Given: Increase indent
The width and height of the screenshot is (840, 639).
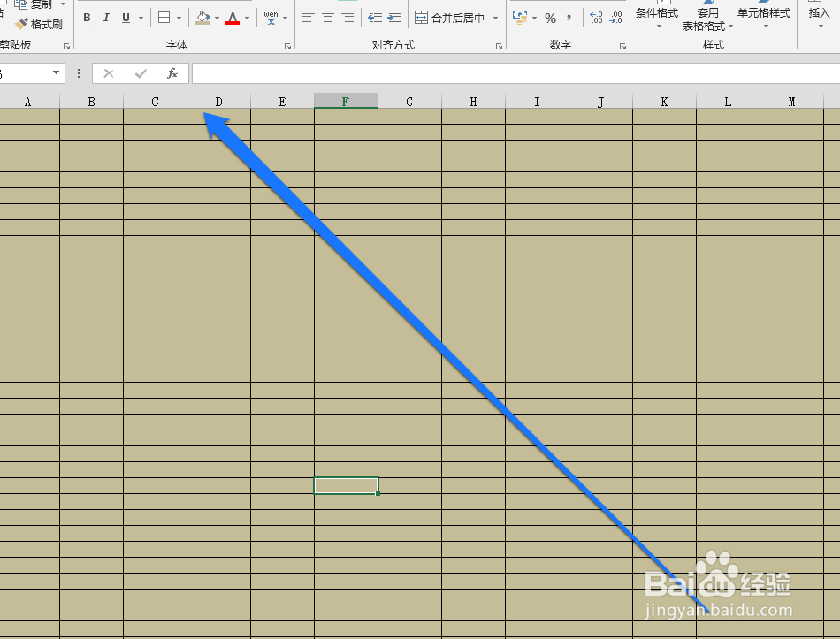Looking at the screenshot, I should click(x=395, y=18).
